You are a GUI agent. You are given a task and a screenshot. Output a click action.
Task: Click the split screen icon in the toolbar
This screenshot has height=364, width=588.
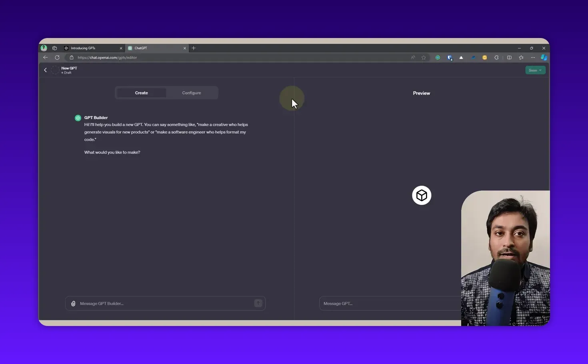(x=509, y=57)
